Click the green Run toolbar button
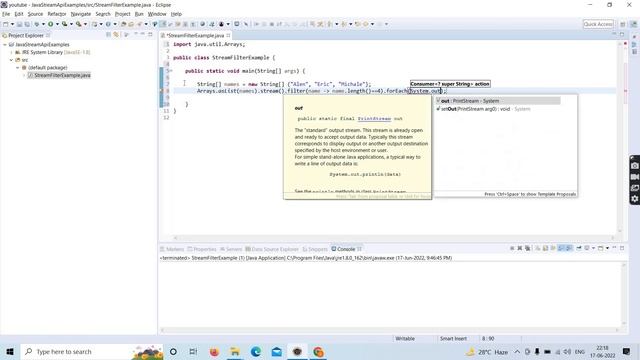 pos(51,24)
